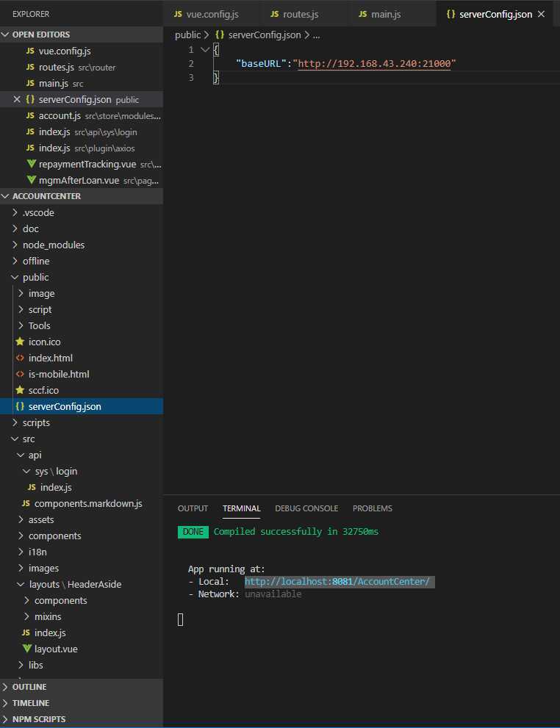Click the terminal cursor input area
560x728 pixels.
coord(181,619)
